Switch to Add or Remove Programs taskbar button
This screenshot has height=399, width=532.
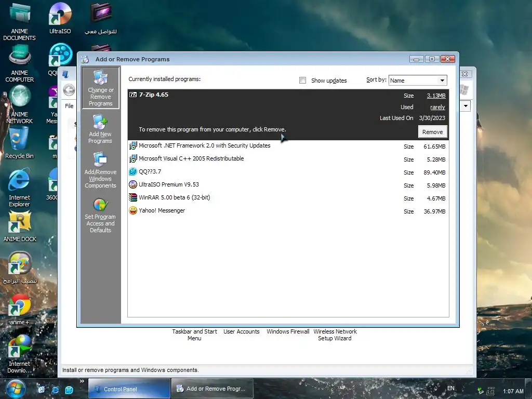pos(212,389)
